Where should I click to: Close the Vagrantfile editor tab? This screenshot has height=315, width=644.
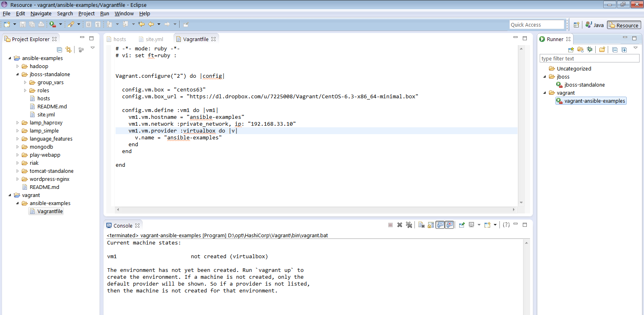(213, 39)
